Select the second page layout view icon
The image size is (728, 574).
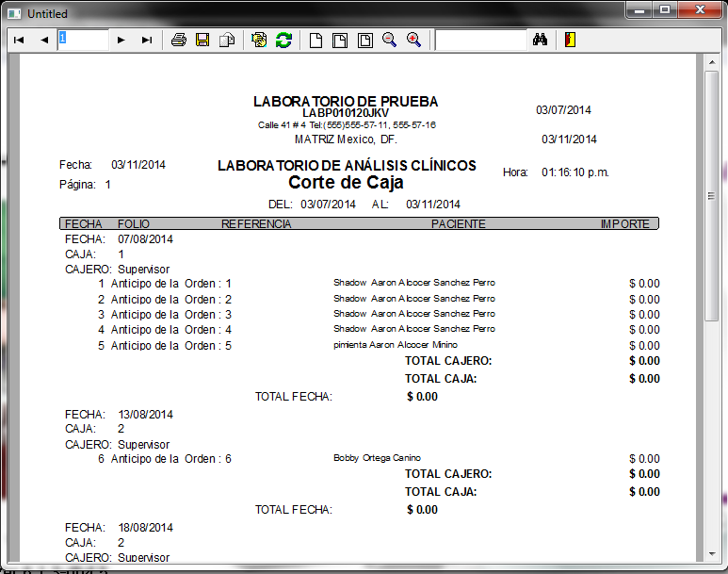(x=340, y=40)
